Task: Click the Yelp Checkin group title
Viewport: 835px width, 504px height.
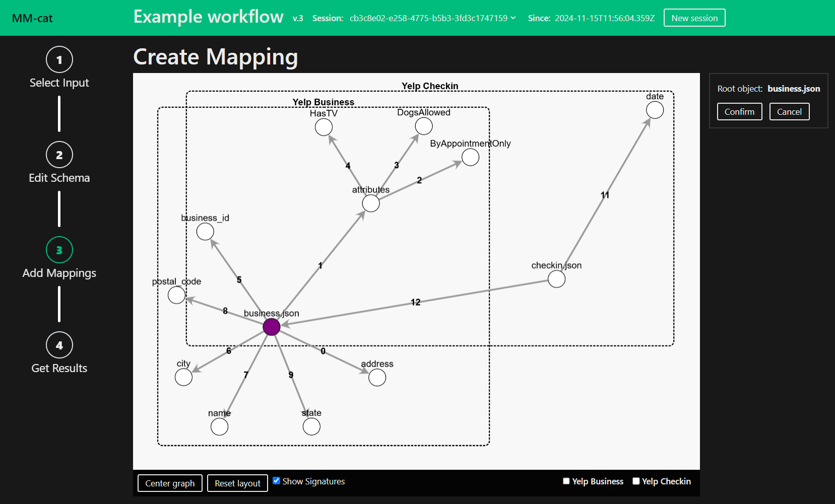Action: click(x=430, y=86)
